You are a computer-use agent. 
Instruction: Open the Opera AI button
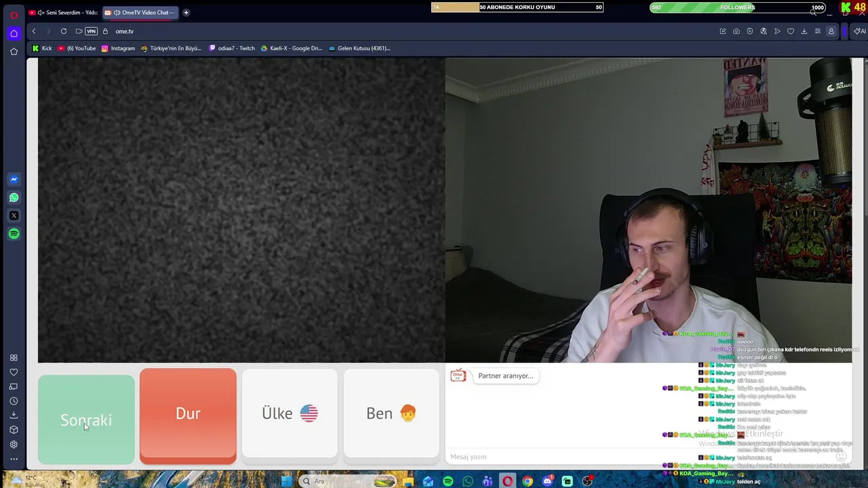(859, 31)
